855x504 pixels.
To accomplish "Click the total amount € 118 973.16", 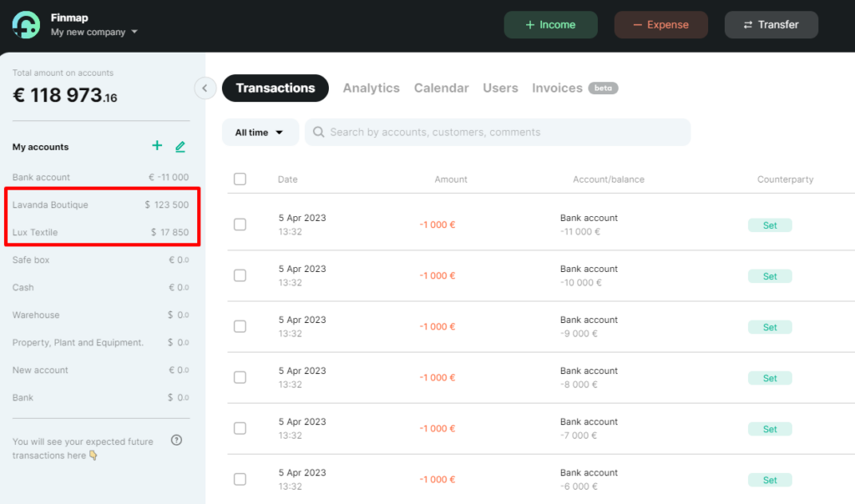I will click(x=65, y=95).
